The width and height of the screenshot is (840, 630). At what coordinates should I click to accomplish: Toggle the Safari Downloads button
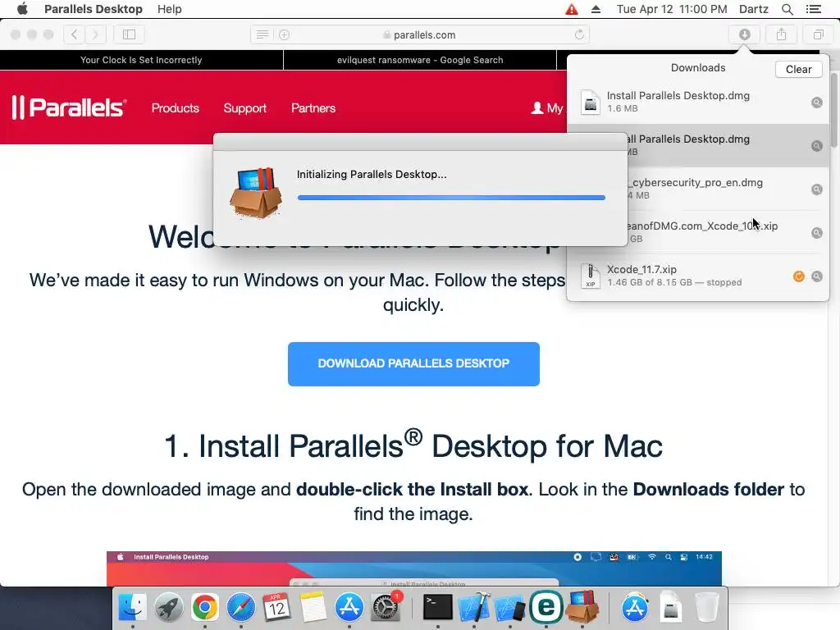coord(745,34)
